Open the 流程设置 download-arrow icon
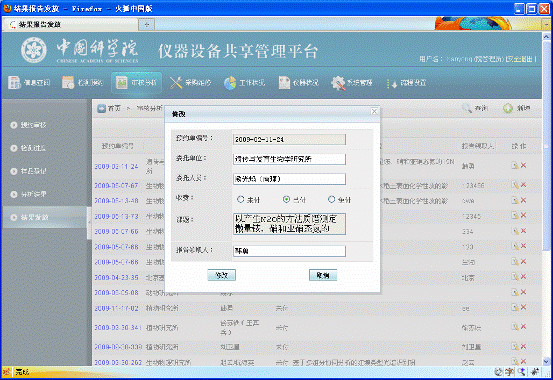Viewport: 553px width, 380px height. click(391, 83)
